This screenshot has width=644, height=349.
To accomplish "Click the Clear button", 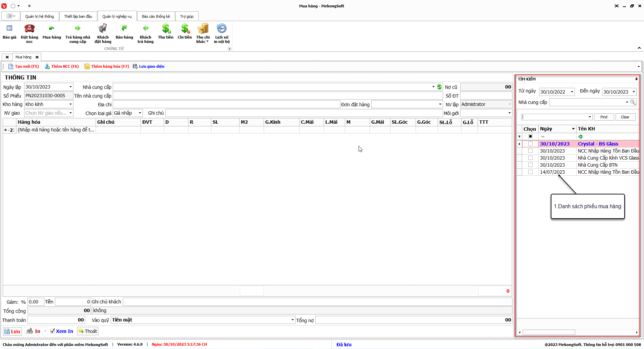I will coord(625,117).
